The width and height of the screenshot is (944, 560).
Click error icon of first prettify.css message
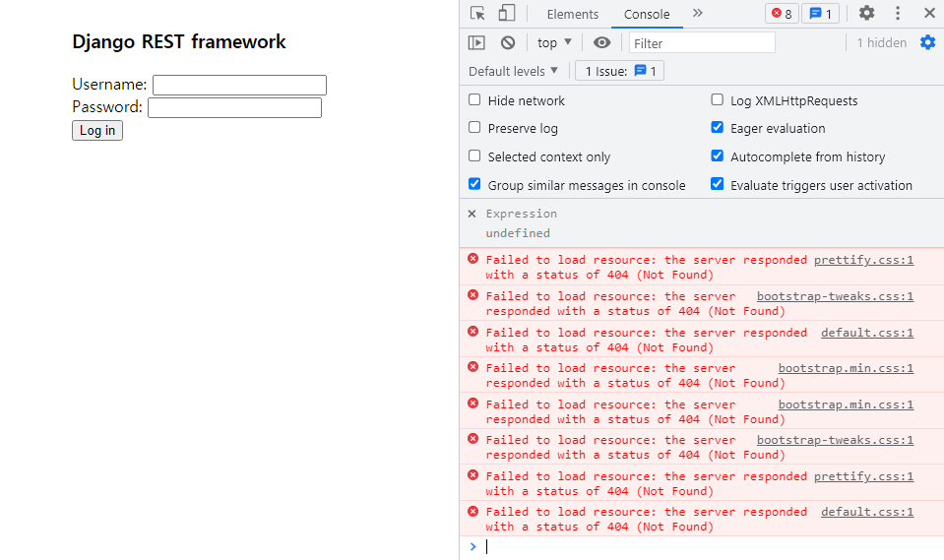tap(473, 259)
